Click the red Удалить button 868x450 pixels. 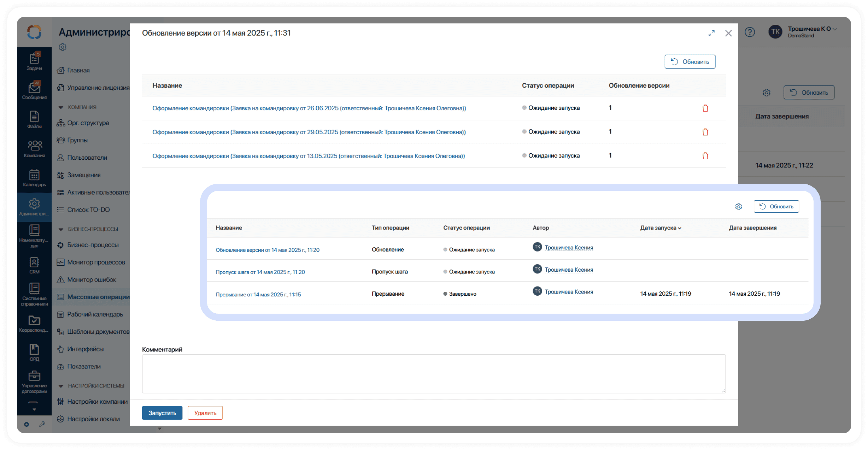(205, 413)
